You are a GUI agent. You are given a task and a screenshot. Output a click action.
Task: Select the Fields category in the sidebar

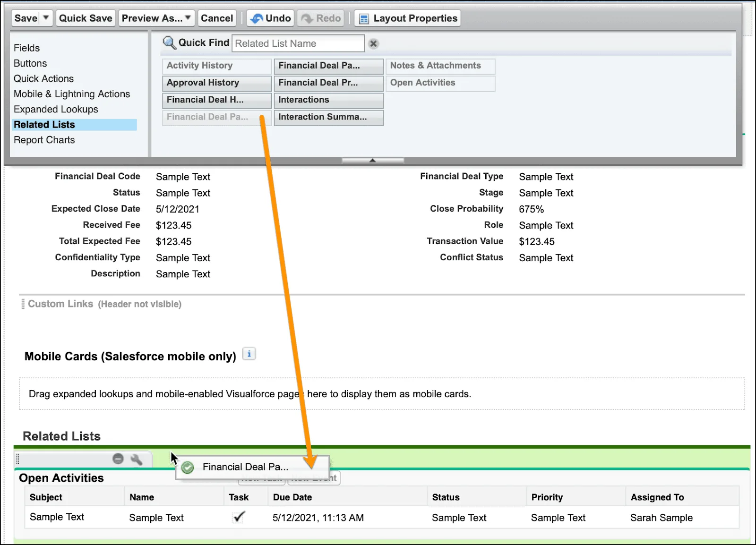pyautogui.click(x=27, y=48)
